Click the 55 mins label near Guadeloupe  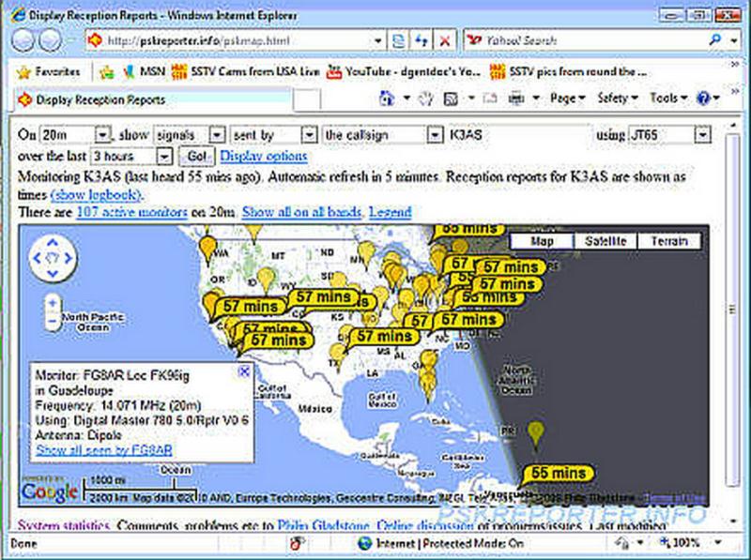pyautogui.click(x=558, y=473)
